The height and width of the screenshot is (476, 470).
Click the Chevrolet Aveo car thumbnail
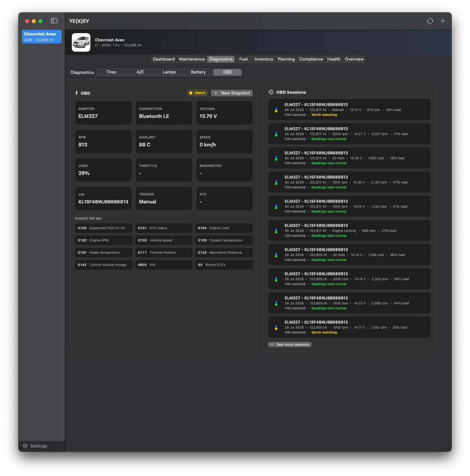click(x=81, y=42)
